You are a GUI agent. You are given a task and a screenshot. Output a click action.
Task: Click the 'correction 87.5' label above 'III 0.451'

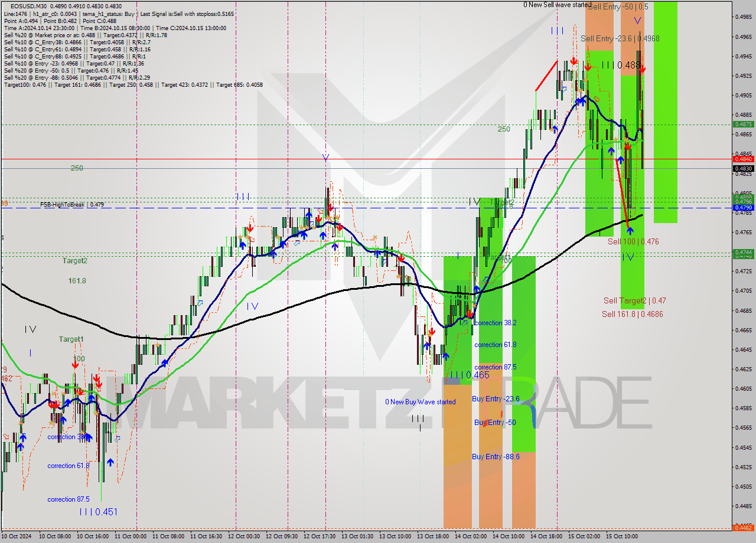coord(68,499)
